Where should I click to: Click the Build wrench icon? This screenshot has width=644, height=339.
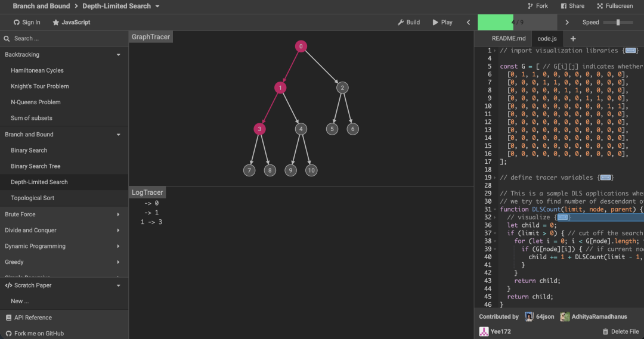coord(401,23)
